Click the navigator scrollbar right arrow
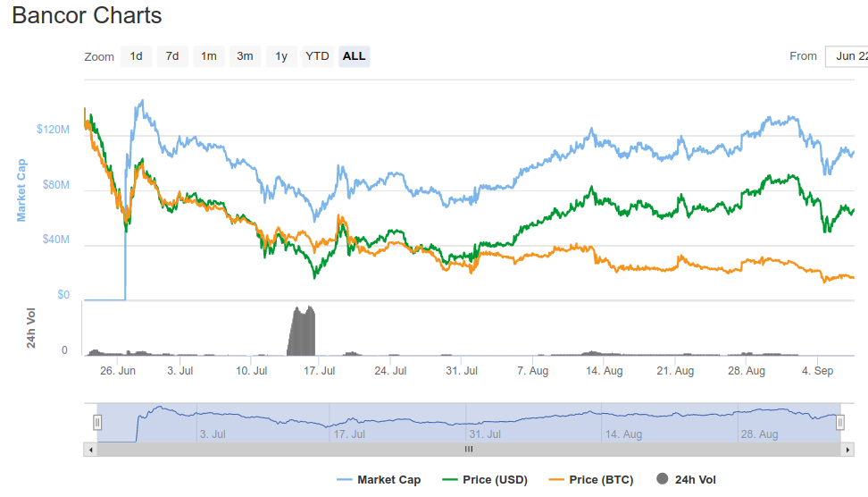This screenshot has width=868, height=497. click(847, 450)
